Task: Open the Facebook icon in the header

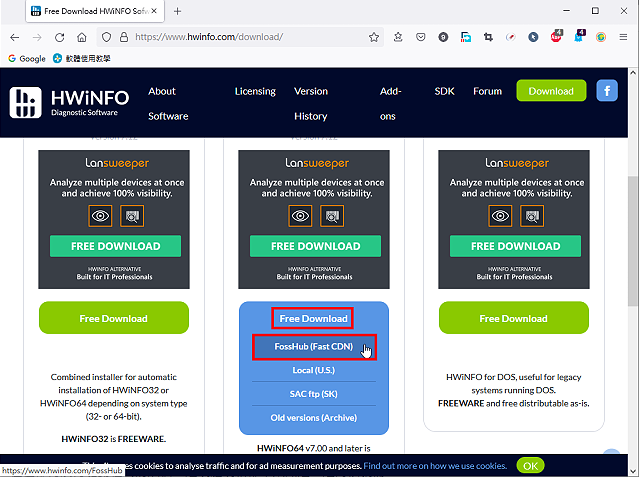Action: [x=607, y=91]
